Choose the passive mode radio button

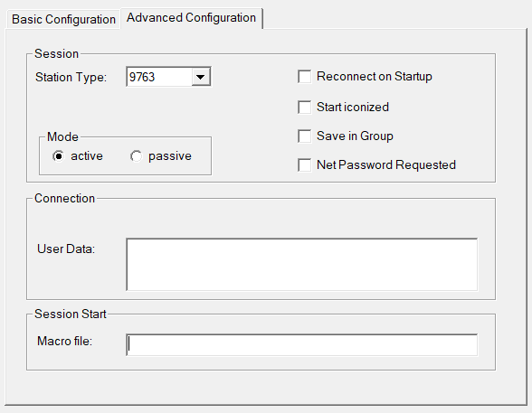point(136,156)
